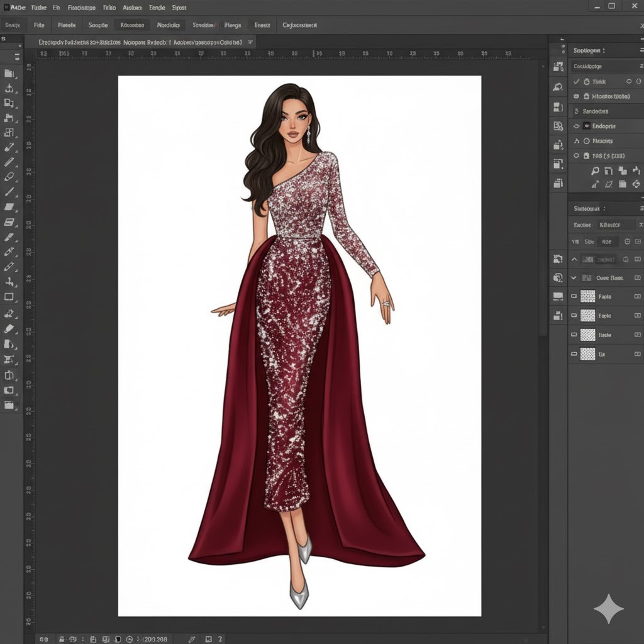Toggle visibility of the top 'Fapie' layer
644x644 pixels.
(574, 296)
